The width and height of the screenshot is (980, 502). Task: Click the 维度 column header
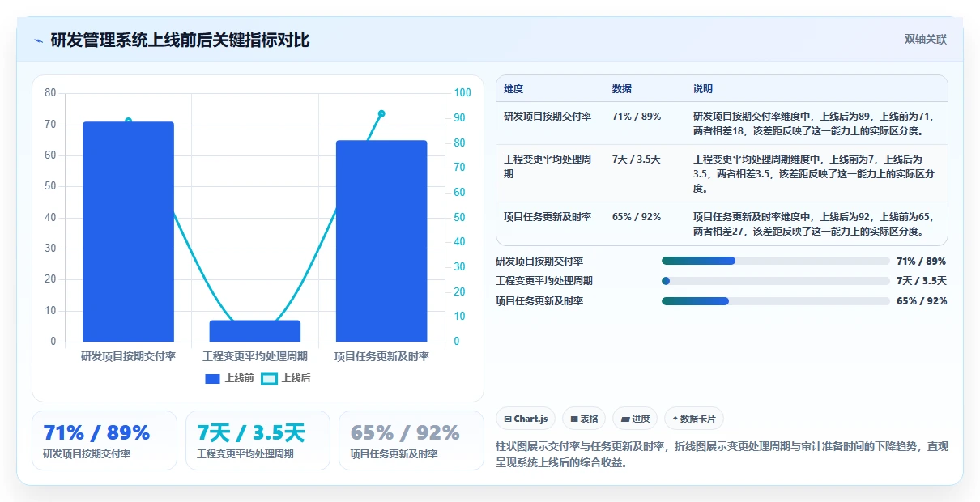[x=513, y=88]
